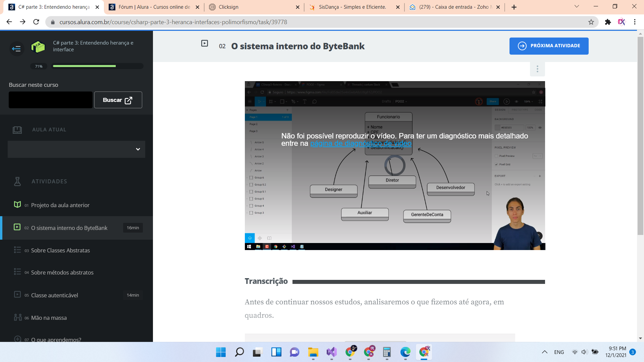Show hidden system tray icons
This screenshot has height=362, width=644.
[545, 352]
